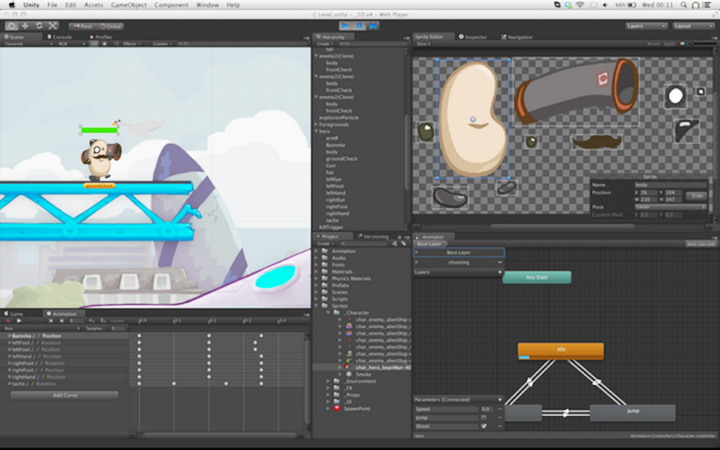Start Animation recording with red record button
The width and height of the screenshot is (720, 450).
pyautogui.click(x=8, y=321)
